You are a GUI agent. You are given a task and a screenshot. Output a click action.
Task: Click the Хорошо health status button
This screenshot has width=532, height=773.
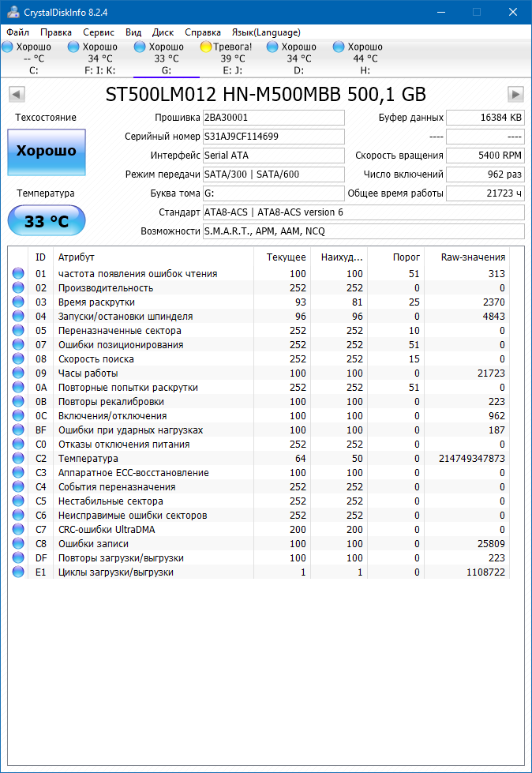(46, 152)
